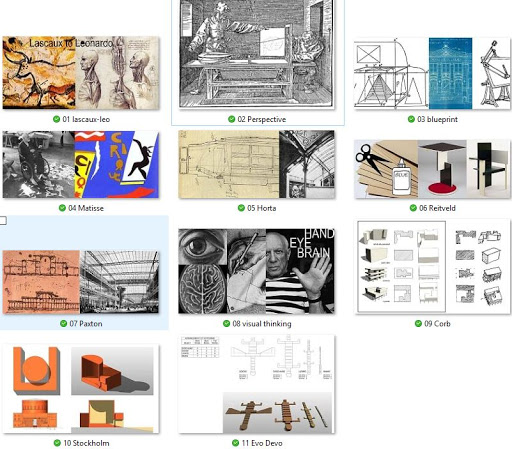Click green sync icon next to 07 Paxton
This screenshot has height=449, width=512.
[64, 323]
